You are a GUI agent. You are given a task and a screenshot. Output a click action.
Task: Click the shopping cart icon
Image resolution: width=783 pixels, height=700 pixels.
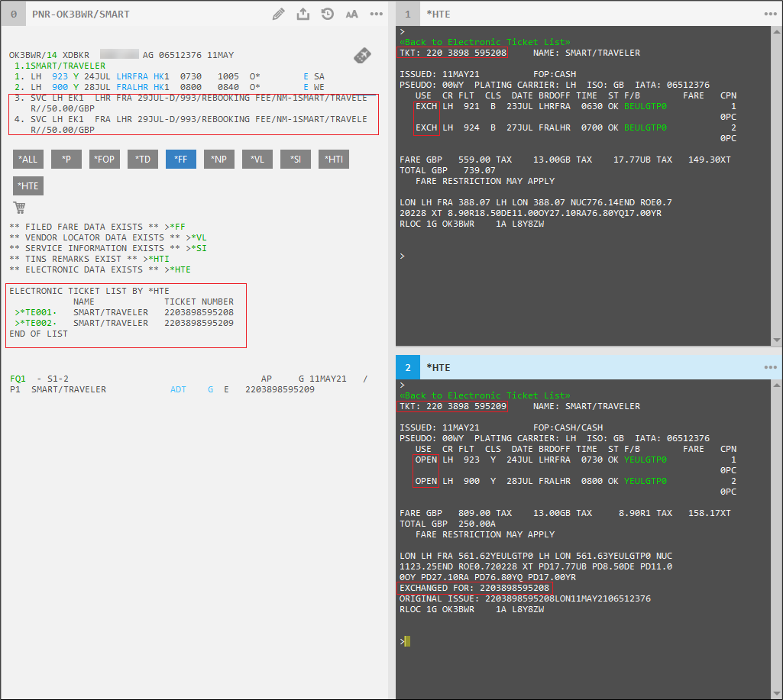(x=19, y=208)
